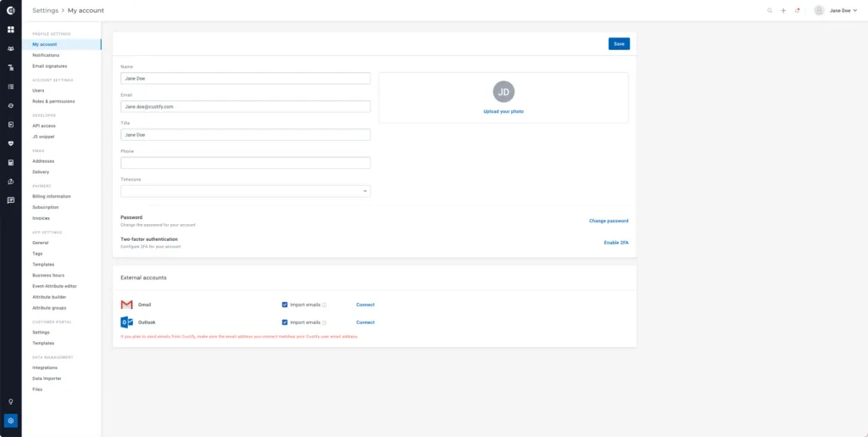Open Files page
Viewport: 868px width, 437px height.
pyautogui.click(x=37, y=389)
